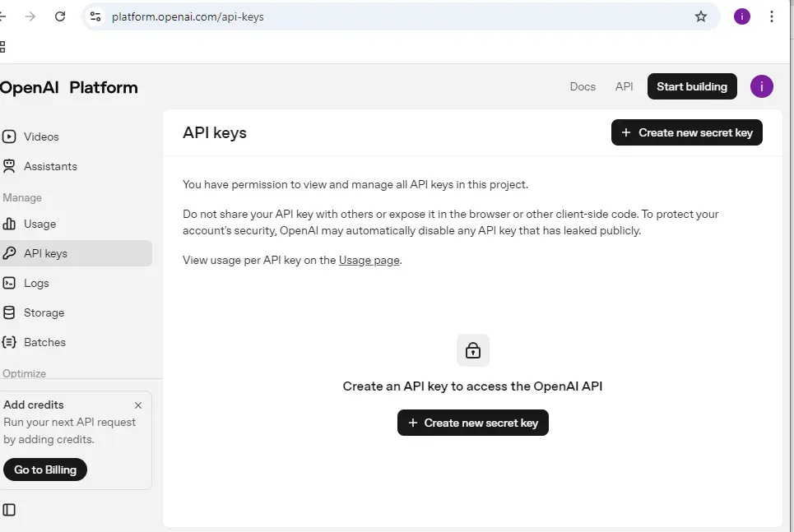Toggle the sidebar with the bottom-left panel icon
This screenshot has width=794, height=532.
[11, 510]
